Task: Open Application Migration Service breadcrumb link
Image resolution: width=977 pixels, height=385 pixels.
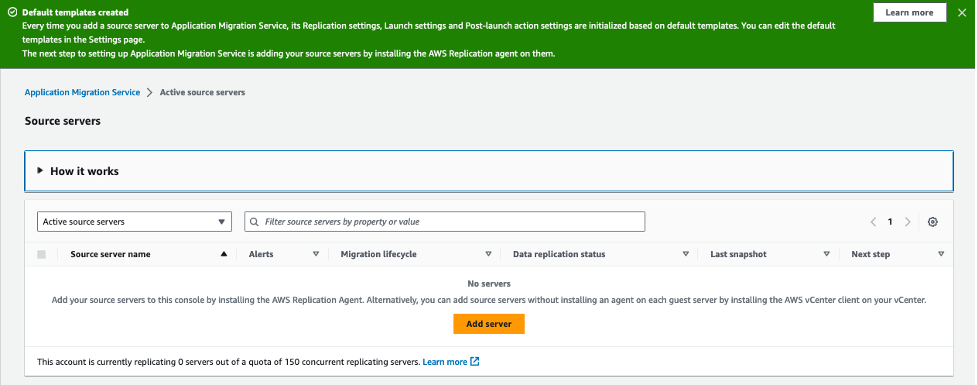Action: point(82,92)
